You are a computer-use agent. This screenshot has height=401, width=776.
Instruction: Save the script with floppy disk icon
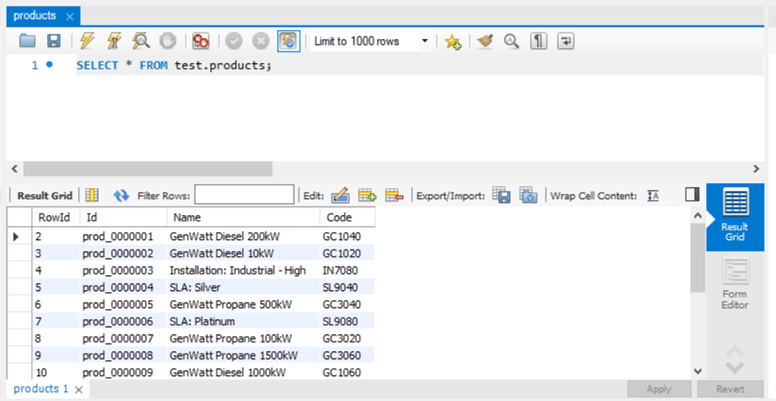[x=54, y=41]
